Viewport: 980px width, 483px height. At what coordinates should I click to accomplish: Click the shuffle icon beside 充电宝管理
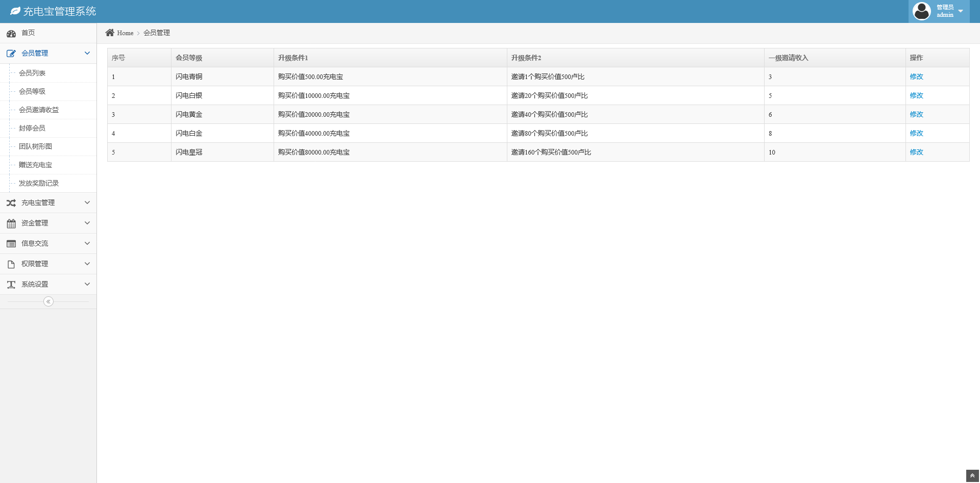point(11,203)
